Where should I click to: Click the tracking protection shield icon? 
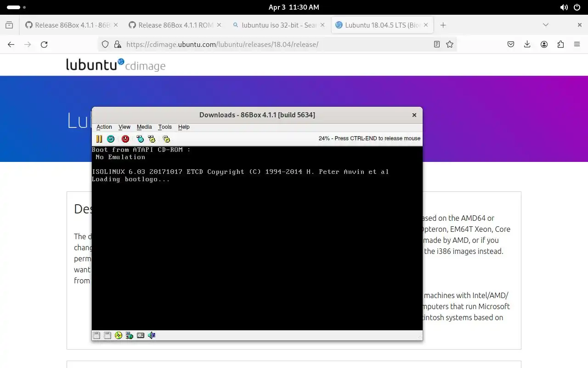(105, 45)
